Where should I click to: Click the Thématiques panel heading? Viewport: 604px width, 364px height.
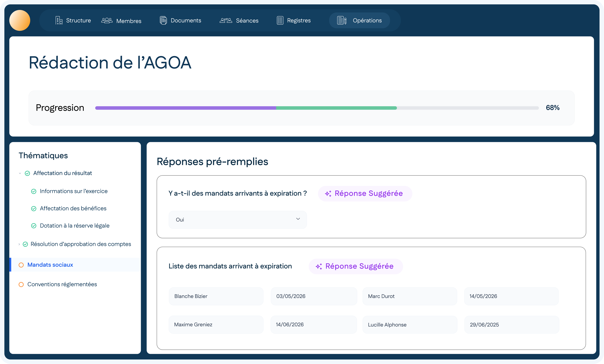[43, 155]
